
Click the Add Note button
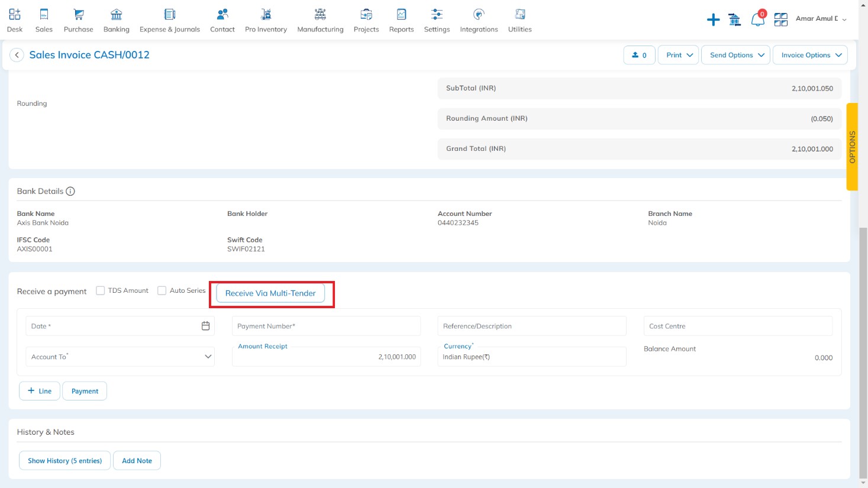click(137, 461)
